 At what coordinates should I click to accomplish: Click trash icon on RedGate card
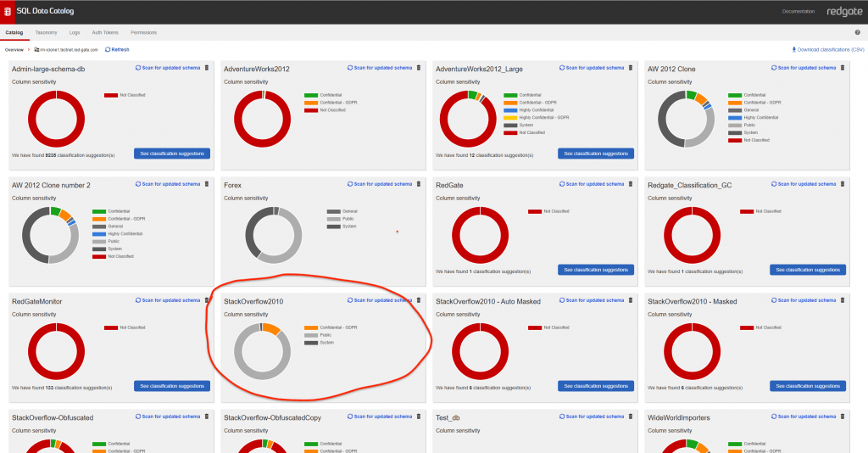[x=631, y=184]
